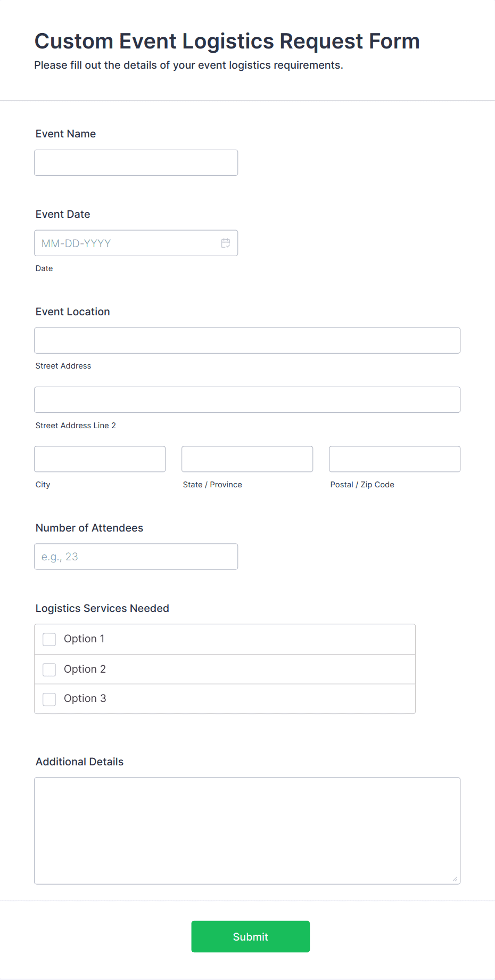Viewport: 495px width, 980px height.
Task: Submit the logistics request form
Action: point(251,936)
